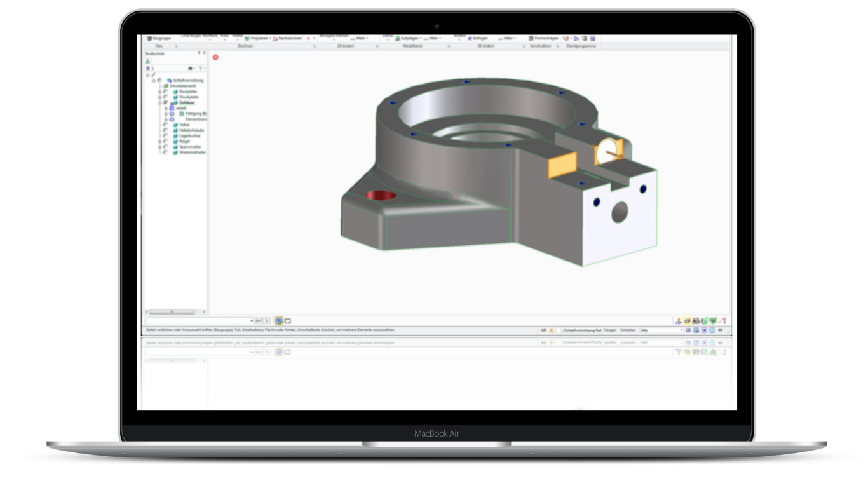
Task: Click the Einfügen tool icon
Action: click(x=471, y=38)
